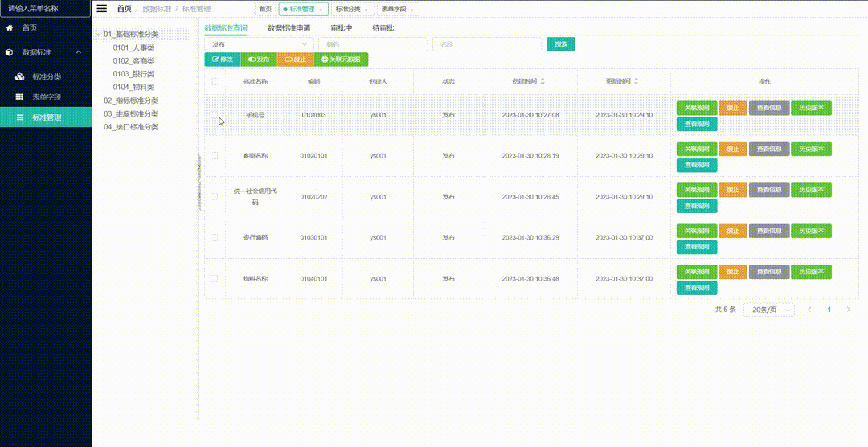The image size is (868, 447).
Task: Tick the checkbox for the 手机号 row
Action: click(x=215, y=115)
